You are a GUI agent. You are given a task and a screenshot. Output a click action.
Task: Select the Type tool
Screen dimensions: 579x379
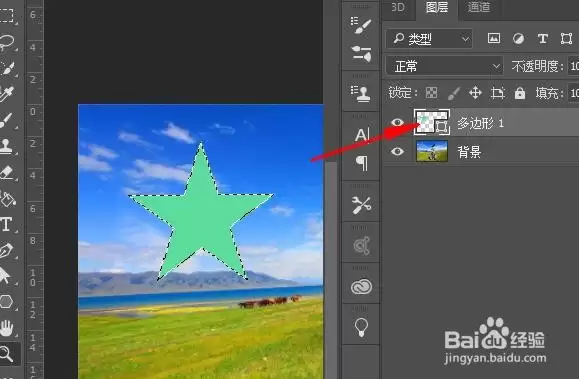tap(6, 224)
